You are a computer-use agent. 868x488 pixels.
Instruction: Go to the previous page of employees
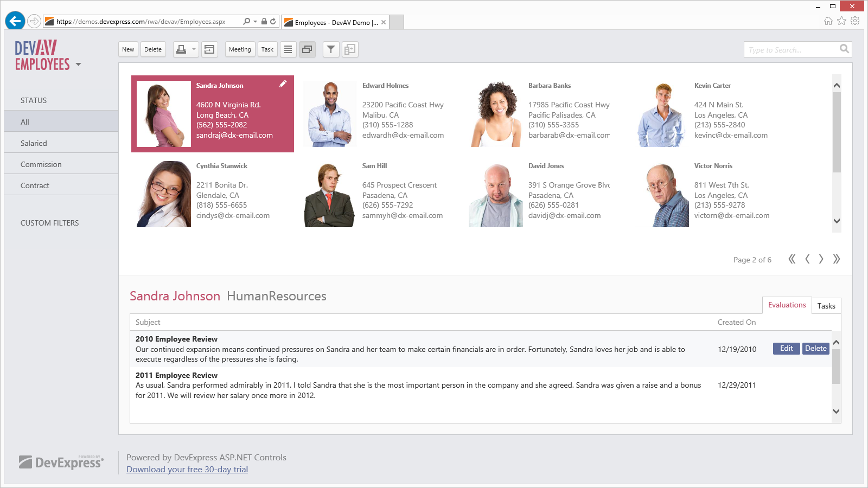807,259
